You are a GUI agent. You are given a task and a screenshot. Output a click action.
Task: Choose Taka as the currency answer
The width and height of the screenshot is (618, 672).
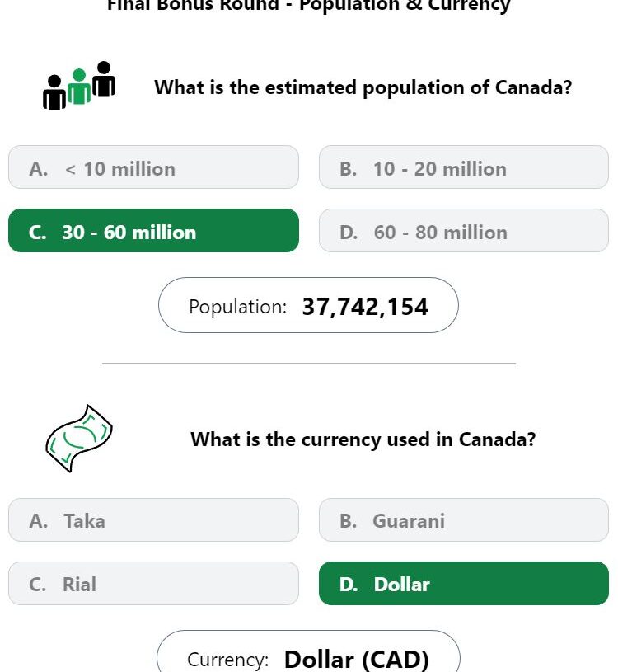pos(153,519)
